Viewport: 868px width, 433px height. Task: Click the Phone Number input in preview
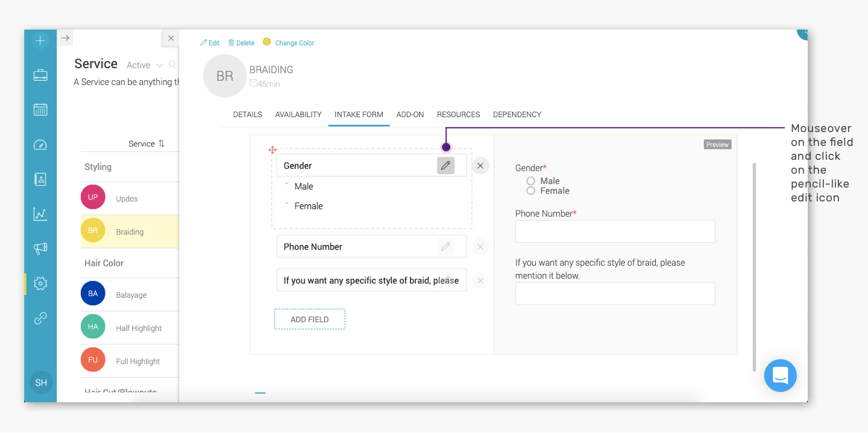[615, 232]
